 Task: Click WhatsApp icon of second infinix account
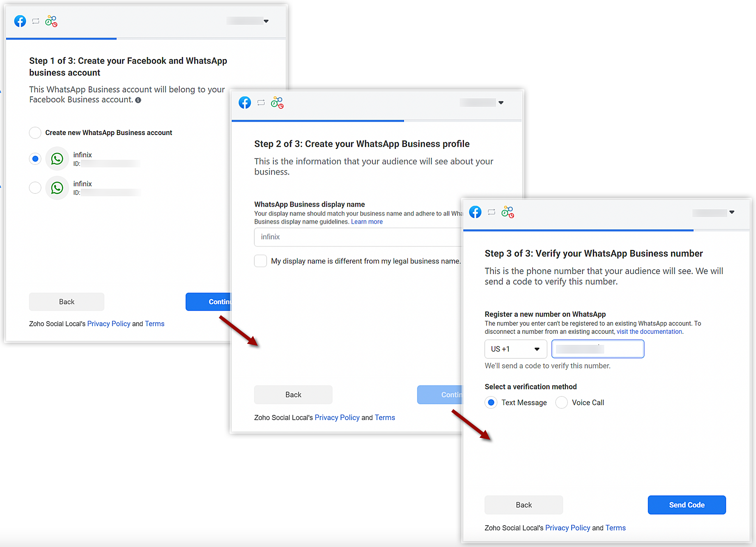tap(57, 188)
